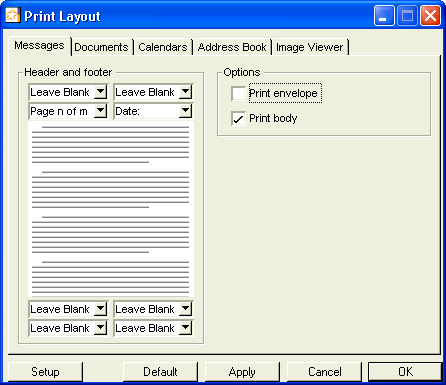Screen dimensions: 446x385
Task: Close the Print Layout dialog
Action: 430,16
